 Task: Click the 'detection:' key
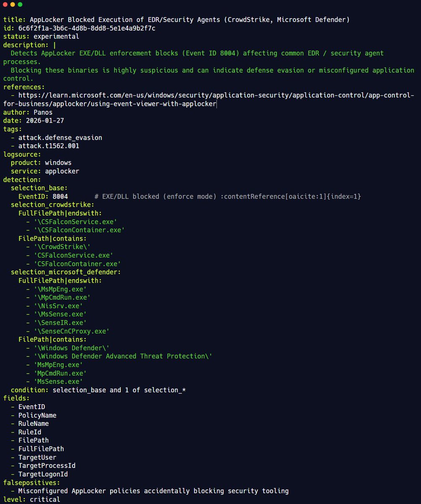22,179
